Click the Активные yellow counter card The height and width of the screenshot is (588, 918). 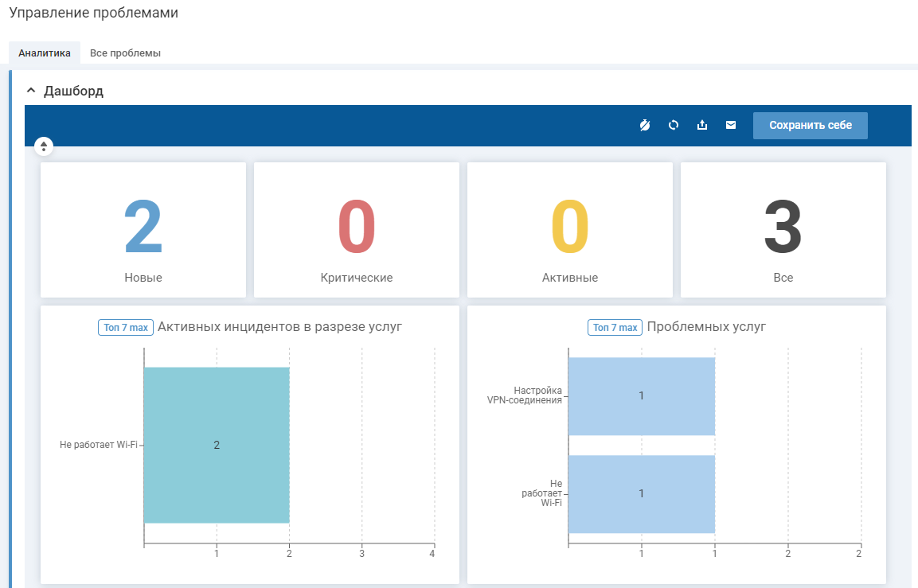[x=569, y=230]
